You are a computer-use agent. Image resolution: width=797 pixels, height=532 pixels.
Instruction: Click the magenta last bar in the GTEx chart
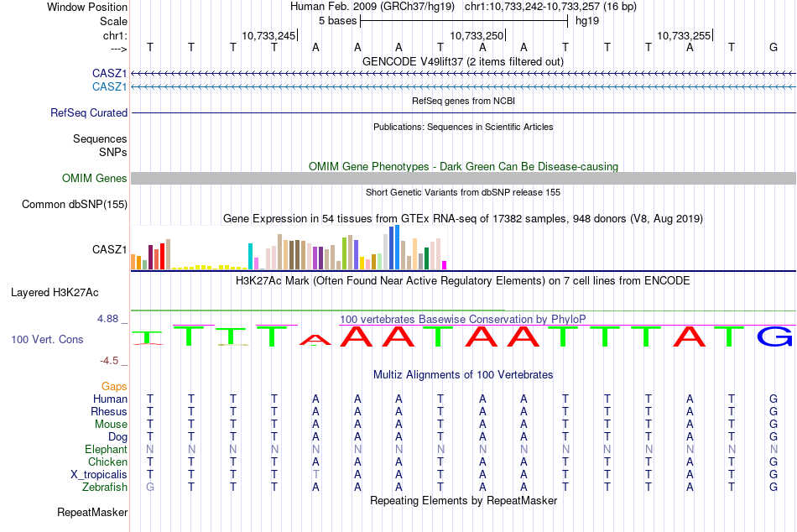(x=445, y=265)
